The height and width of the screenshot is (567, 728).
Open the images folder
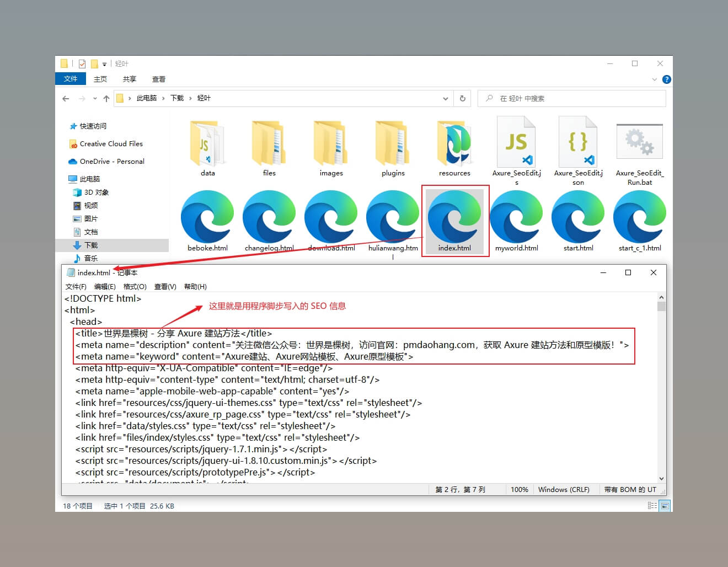[331, 148]
